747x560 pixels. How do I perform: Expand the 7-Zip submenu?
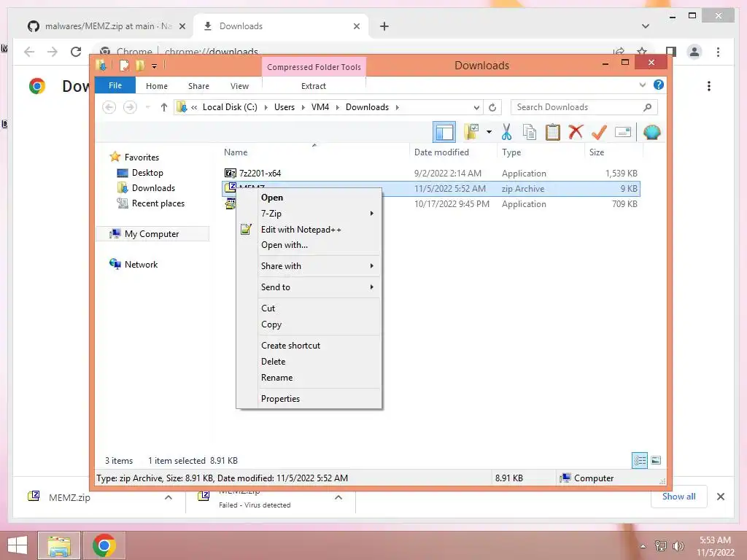(309, 214)
